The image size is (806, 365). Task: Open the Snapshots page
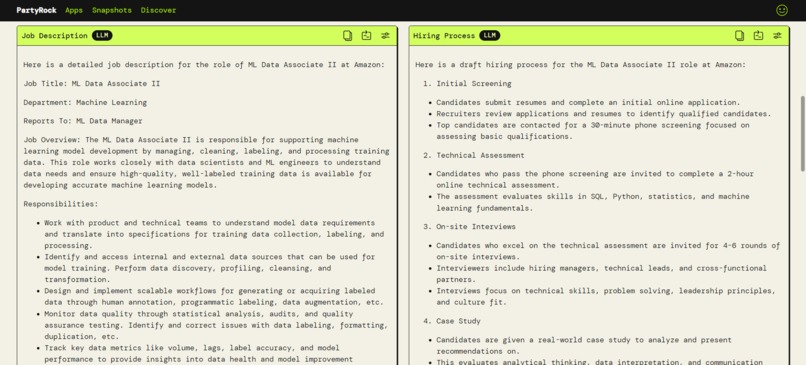(112, 10)
